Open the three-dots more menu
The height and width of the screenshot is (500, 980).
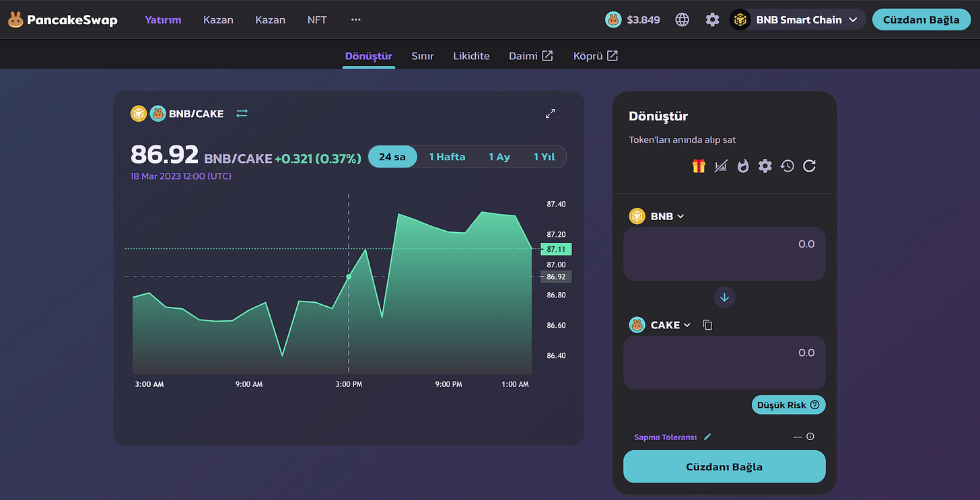(x=356, y=20)
